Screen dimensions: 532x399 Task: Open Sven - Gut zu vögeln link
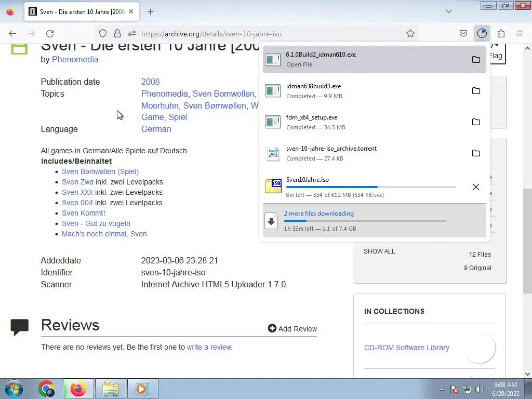click(x=96, y=223)
